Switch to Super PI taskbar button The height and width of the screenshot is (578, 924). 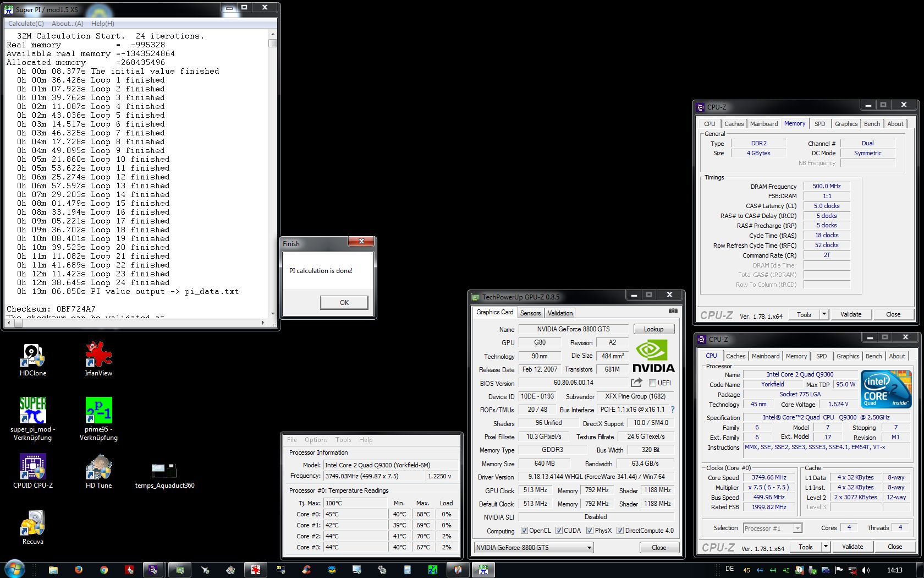(483, 570)
